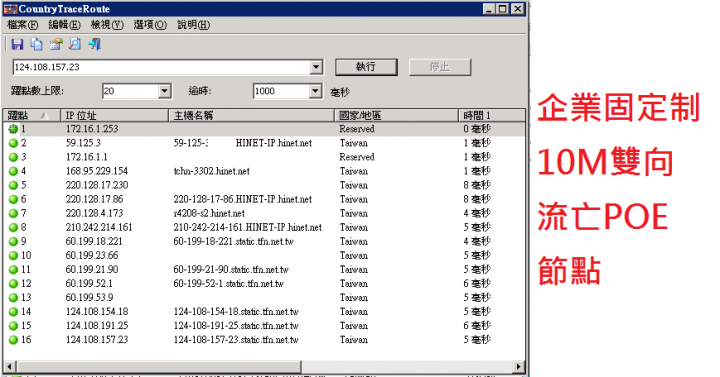The image size is (720, 377).
Task: Click hostname tchn-3302.hinet.net
Action: click(x=212, y=171)
